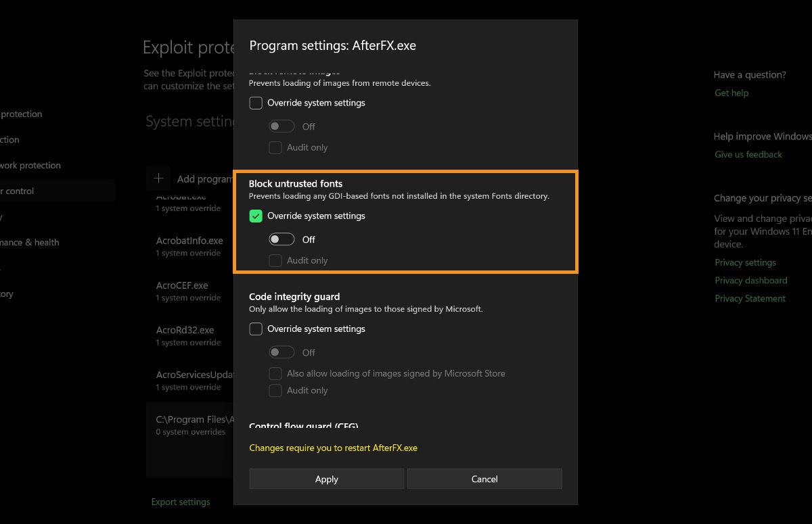This screenshot has width=812, height=524.
Task: Check Audit only for Code integrity guard
Action: click(x=275, y=390)
